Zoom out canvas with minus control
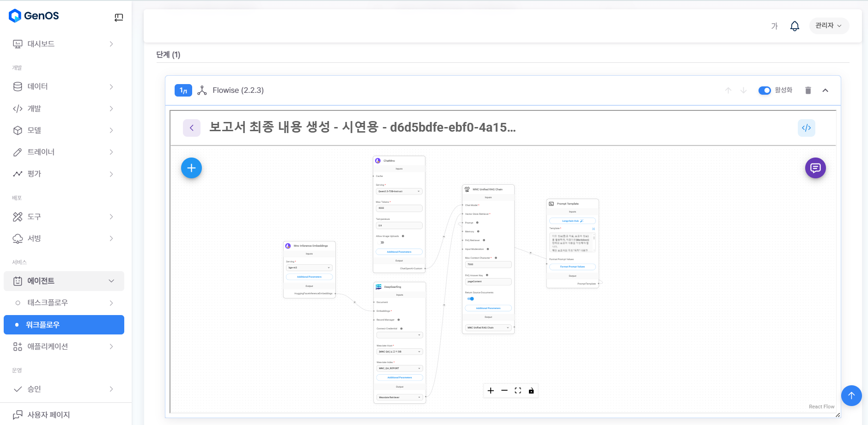 point(504,391)
